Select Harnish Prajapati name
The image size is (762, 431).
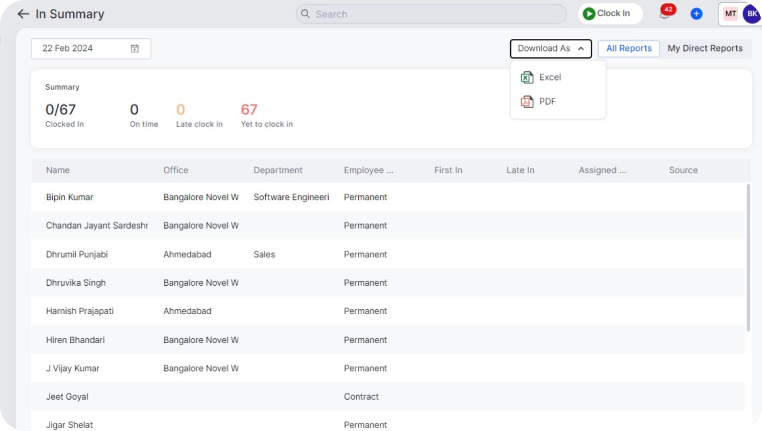[80, 311]
